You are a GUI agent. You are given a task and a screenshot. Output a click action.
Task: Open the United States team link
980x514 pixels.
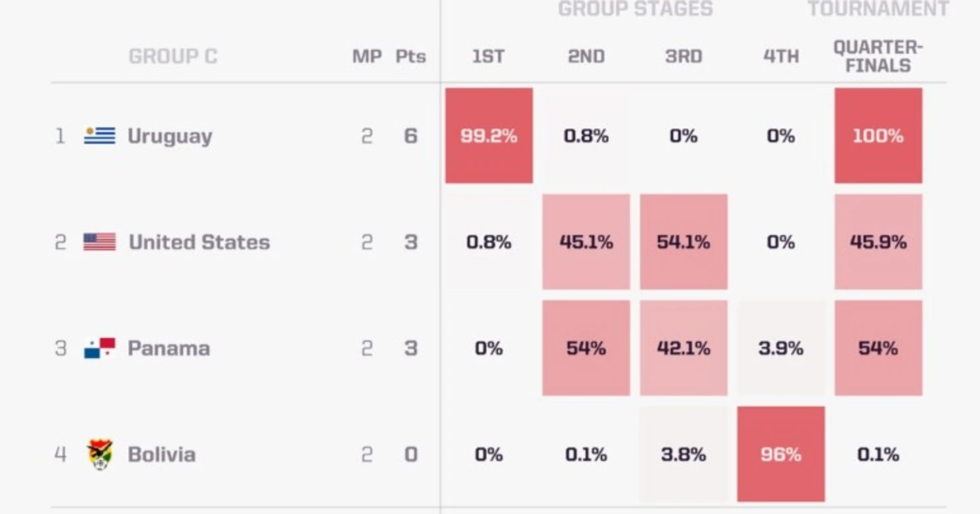(199, 242)
